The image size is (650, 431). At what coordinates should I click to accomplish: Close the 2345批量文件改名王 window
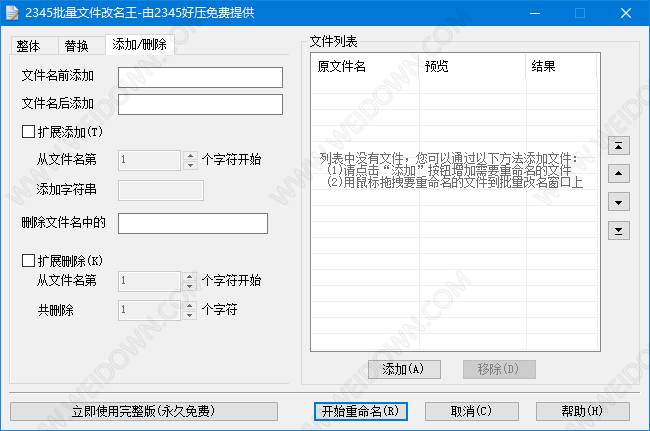pos(626,13)
